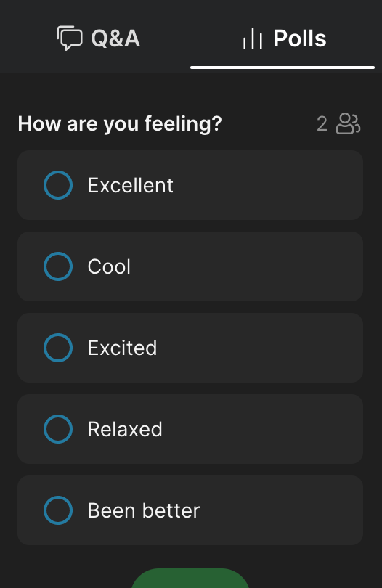Click the participants people icon

click(348, 123)
